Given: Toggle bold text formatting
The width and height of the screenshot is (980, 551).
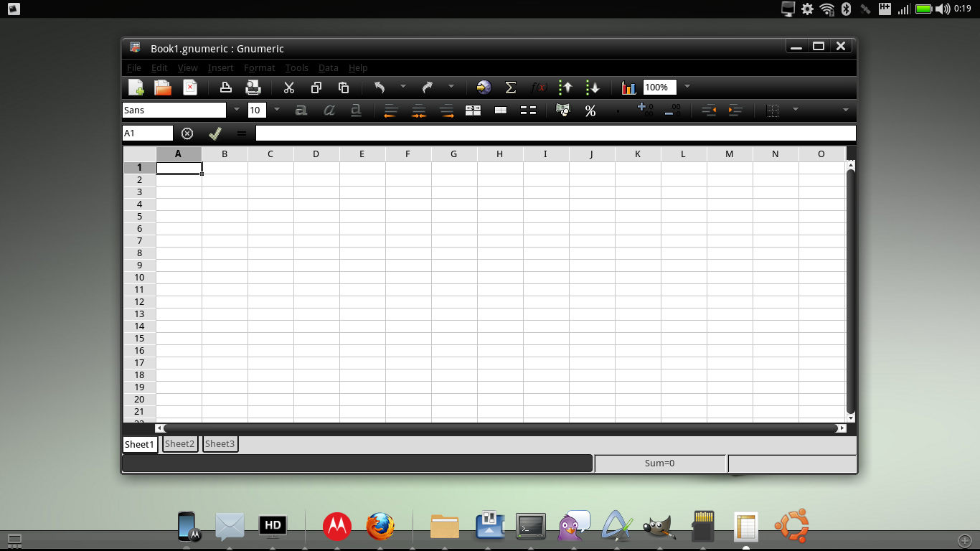Looking at the screenshot, I should [x=301, y=110].
